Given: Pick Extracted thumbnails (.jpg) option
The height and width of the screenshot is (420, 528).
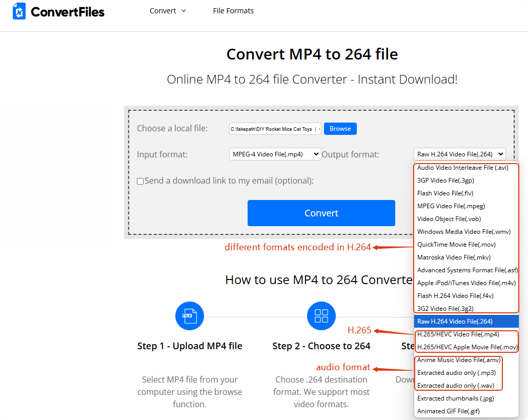Looking at the screenshot, I should pyautogui.click(x=455, y=398).
